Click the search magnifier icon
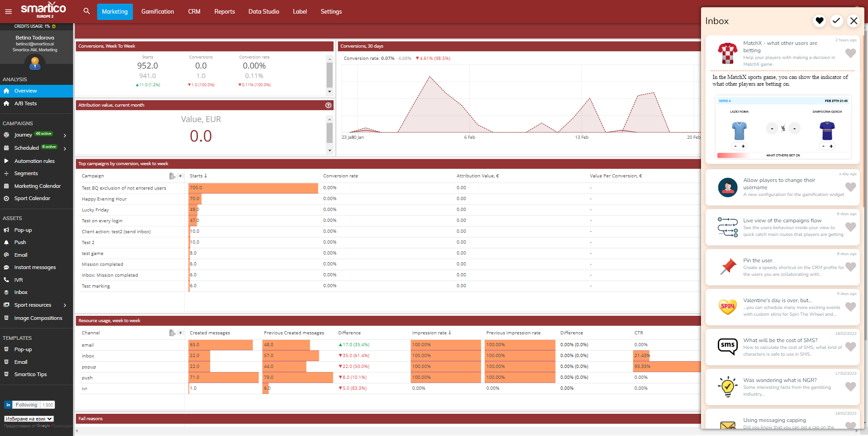The width and height of the screenshot is (868, 436). [x=87, y=11]
